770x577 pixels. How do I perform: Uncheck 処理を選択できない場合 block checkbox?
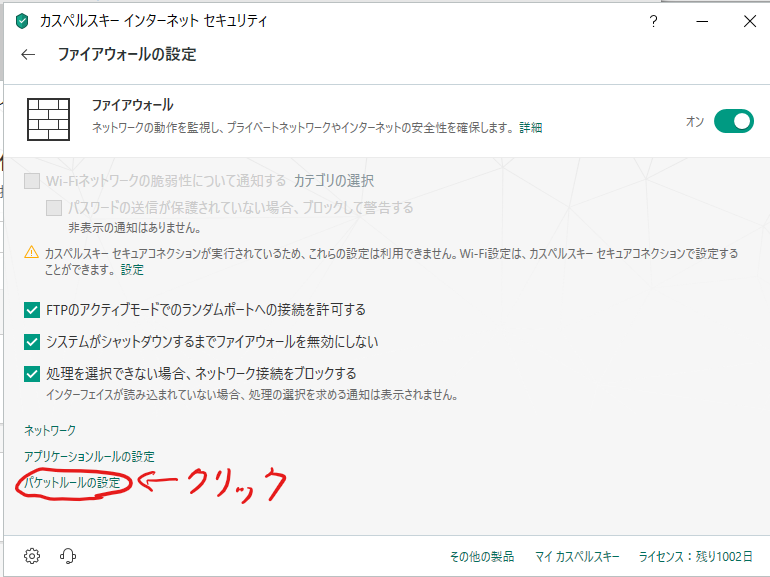32,374
